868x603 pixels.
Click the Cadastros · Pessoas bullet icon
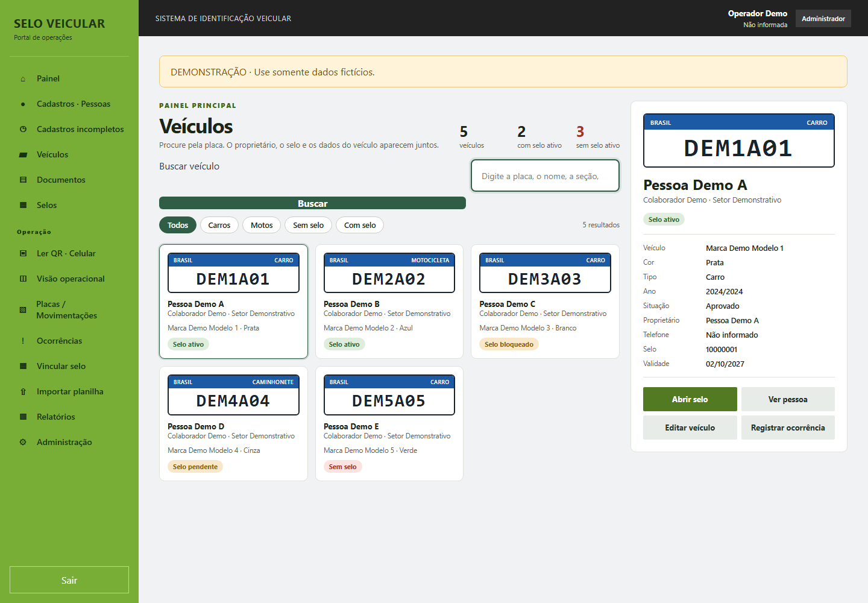tap(23, 104)
